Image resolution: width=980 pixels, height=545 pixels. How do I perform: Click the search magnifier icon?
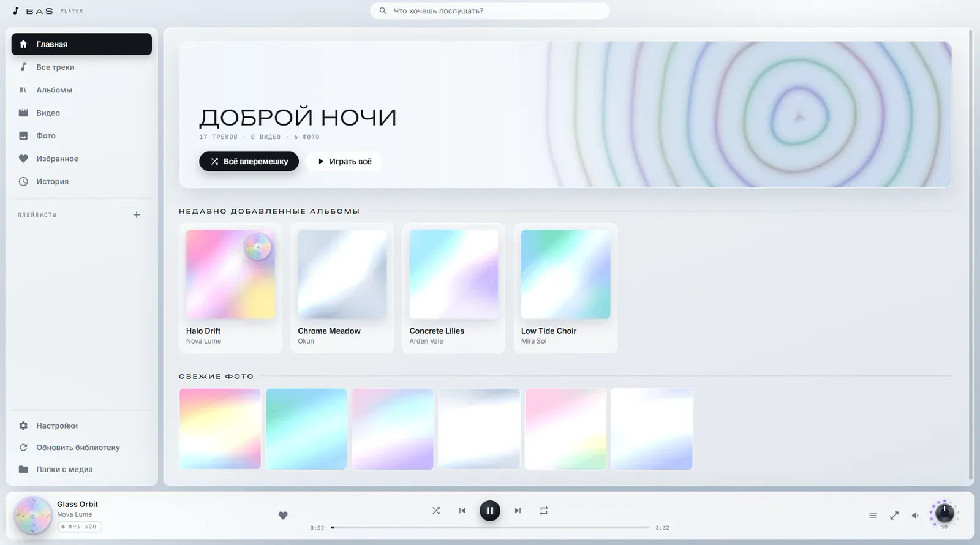pos(383,11)
